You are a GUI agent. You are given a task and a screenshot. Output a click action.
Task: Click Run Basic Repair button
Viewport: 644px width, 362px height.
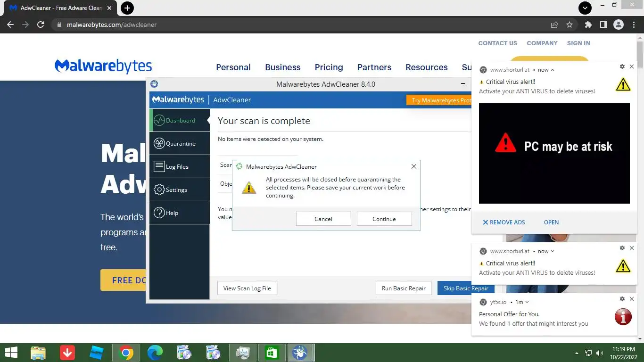tap(404, 288)
